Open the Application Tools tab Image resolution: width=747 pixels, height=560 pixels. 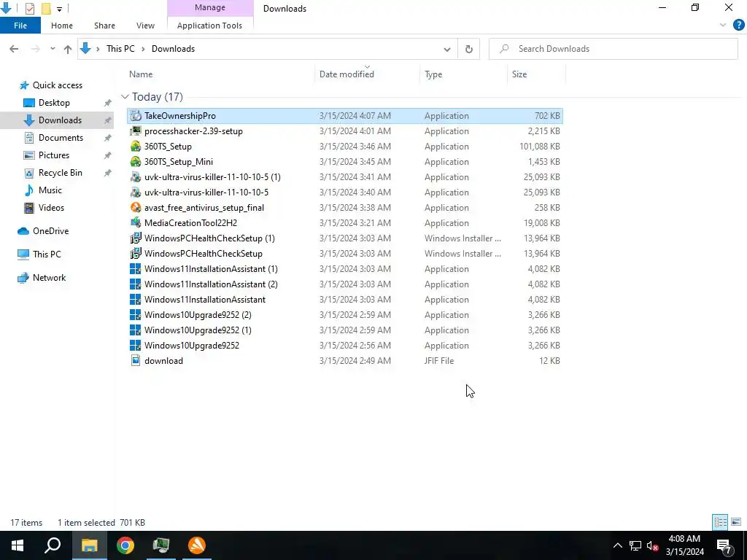209,26
